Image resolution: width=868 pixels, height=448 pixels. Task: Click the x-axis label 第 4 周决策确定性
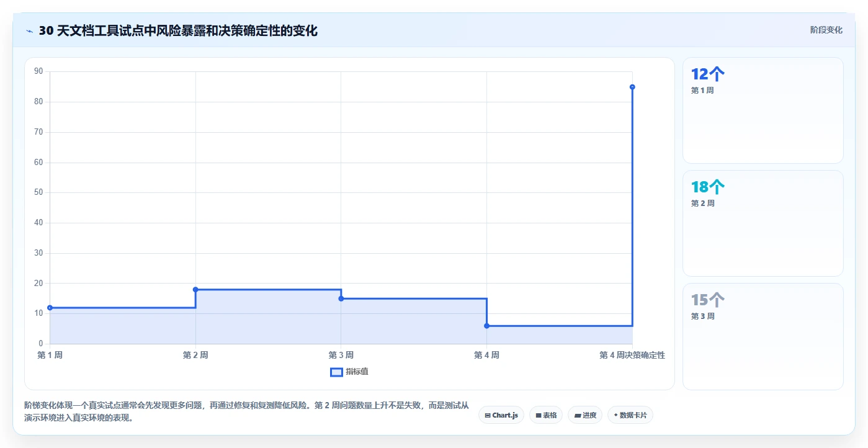[x=632, y=355]
